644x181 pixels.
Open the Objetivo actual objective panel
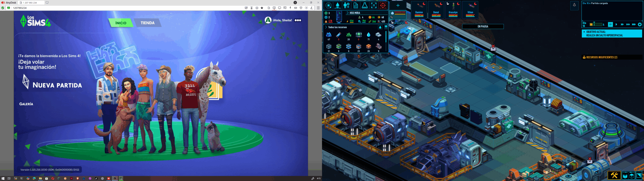coord(612,33)
